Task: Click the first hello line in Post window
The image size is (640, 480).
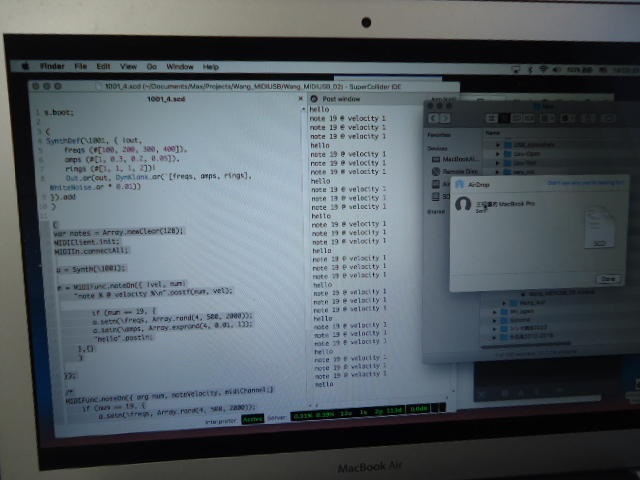Action: pos(319,109)
